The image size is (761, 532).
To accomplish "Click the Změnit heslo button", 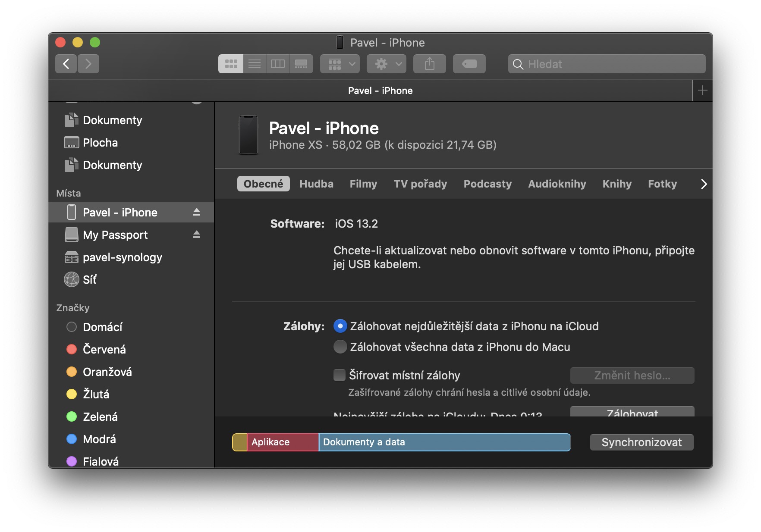I will click(x=632, y=375).
